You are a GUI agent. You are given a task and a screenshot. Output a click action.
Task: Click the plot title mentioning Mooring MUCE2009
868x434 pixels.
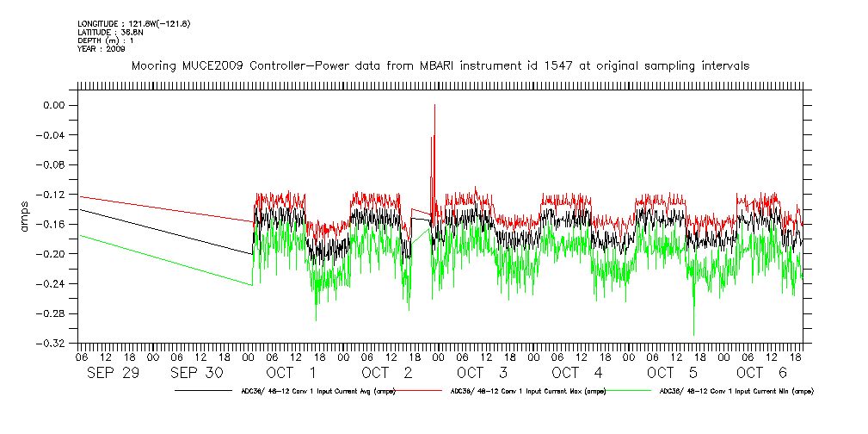[440, 65]
